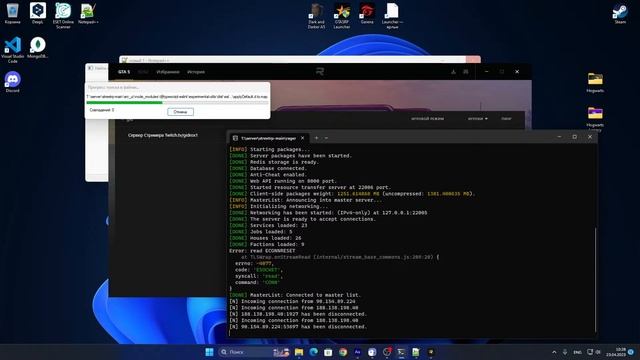This screenshot has height=360, width=640.
Task: Open the DeepL desktop shortcut
Action: tap(38, 13)
